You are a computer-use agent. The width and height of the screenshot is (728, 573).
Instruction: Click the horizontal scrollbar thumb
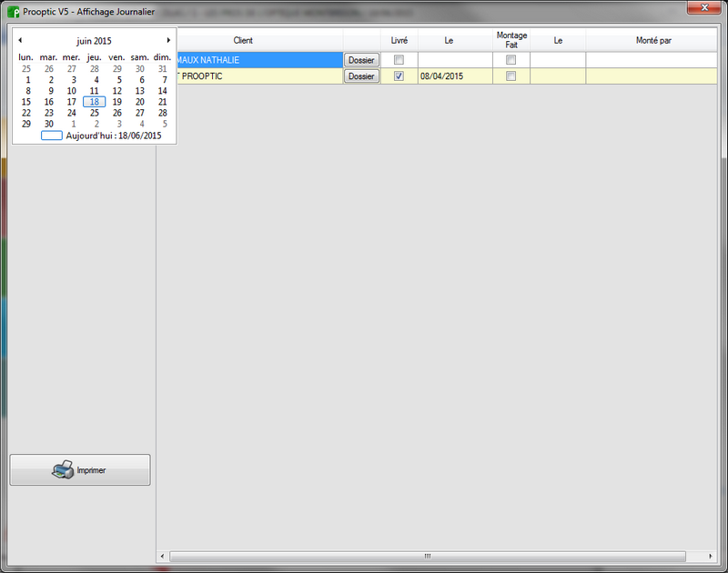pyautogui.click(x=428, y=556)
